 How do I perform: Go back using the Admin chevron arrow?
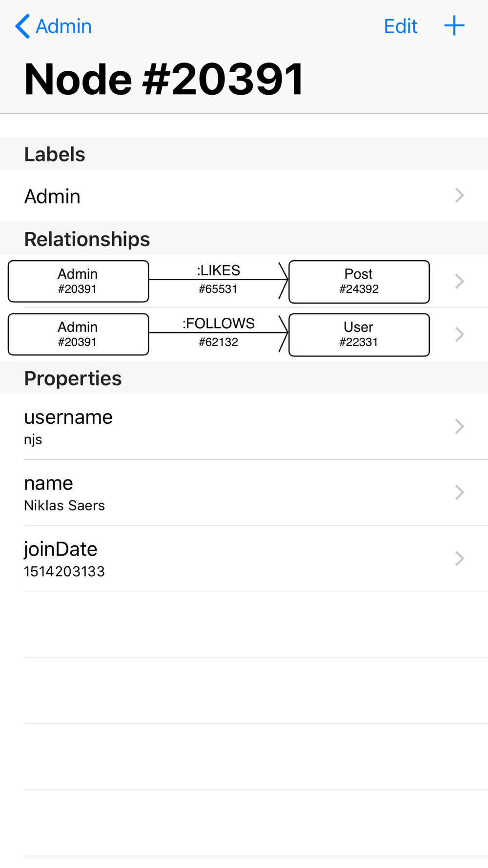click(53, 26)
